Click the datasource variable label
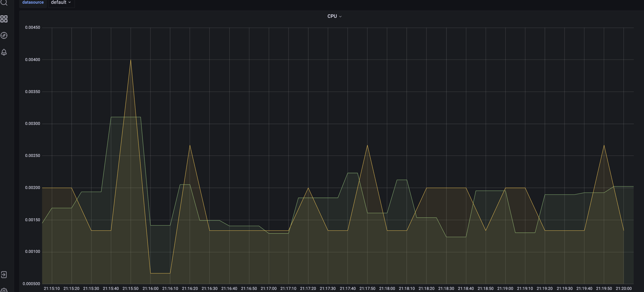644x292 pixels. (x=33, y=2)
